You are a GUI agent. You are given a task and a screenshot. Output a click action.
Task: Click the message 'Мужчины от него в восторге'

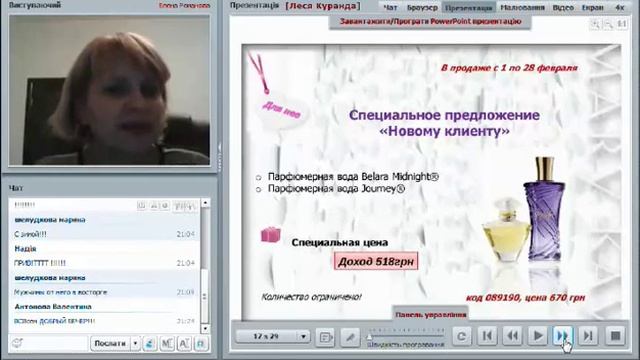60,292
